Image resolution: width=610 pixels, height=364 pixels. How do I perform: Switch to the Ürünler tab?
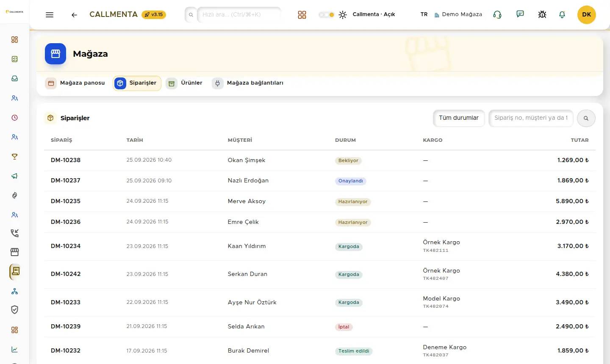(x=184, y=83)
